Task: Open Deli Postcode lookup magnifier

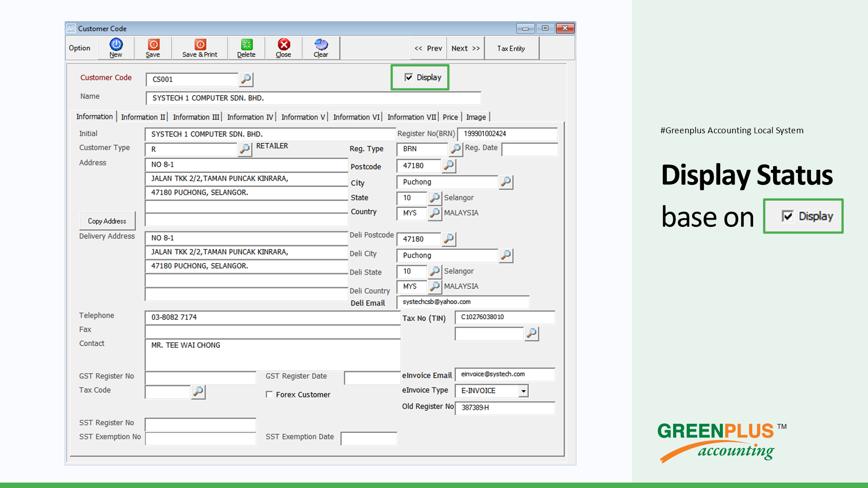Action: point(449,239)
